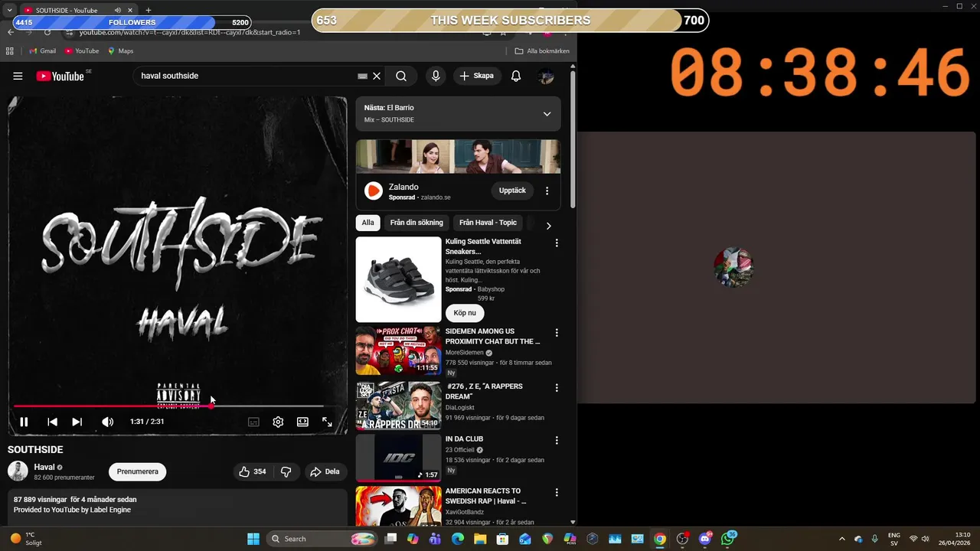Image resolution: width=980 pixels, height=551 pixels.
Task: Open File Explorer from the taskbar
Action: [480, 539]
